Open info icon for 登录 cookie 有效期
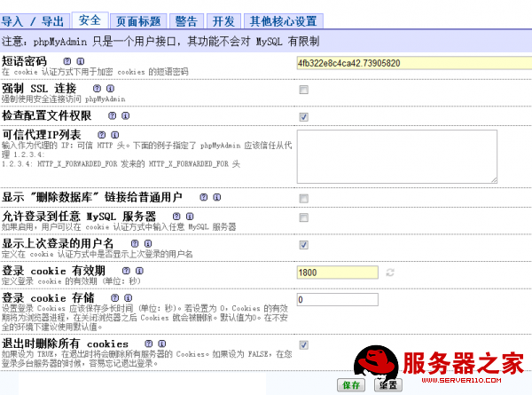This screenshot has width=532, height=395. pos(139,271)
